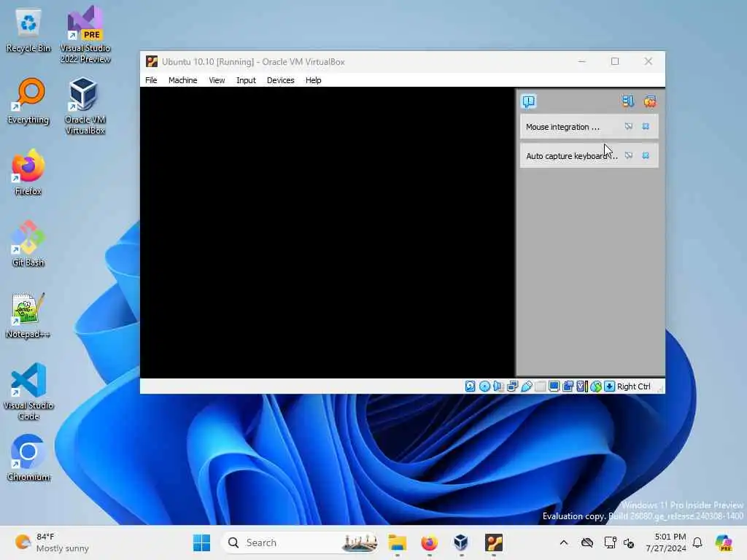This screenshot has height=560, width=747.
Task: Select the Chromium desktop shortcut
Action: [x=28, y=458]
